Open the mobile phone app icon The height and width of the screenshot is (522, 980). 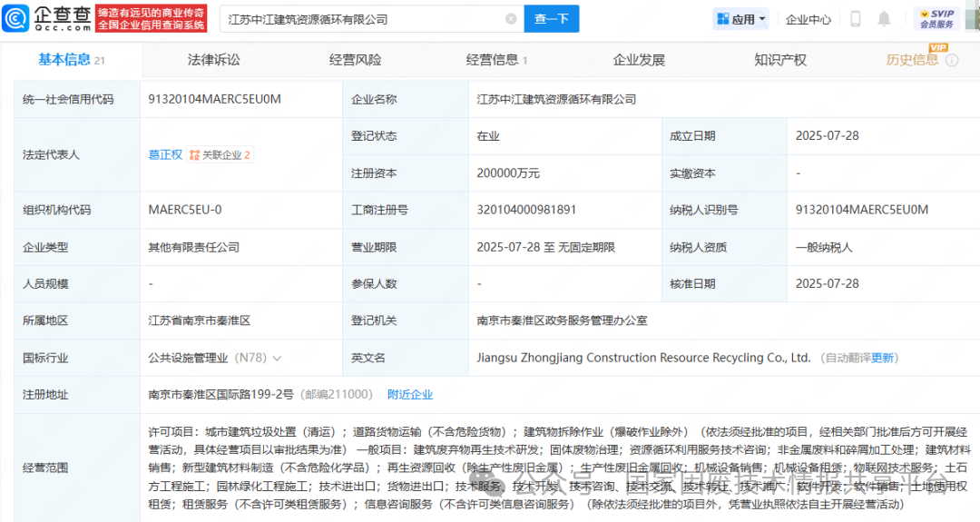[855, 19]
